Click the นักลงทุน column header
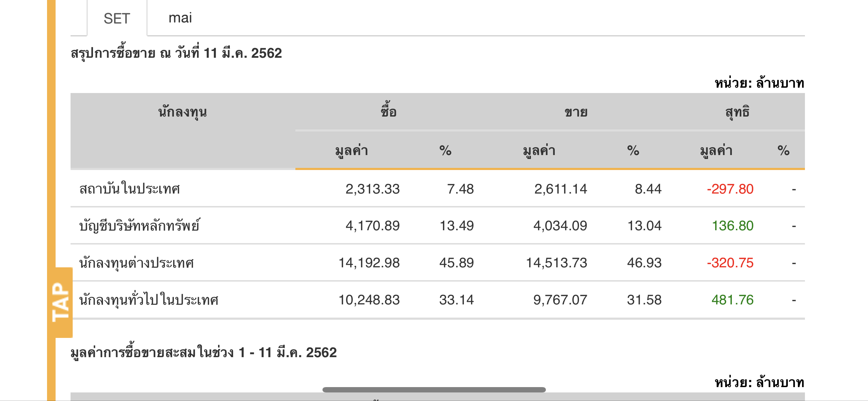This screenshot has height=401, width=868. (182, 112)
